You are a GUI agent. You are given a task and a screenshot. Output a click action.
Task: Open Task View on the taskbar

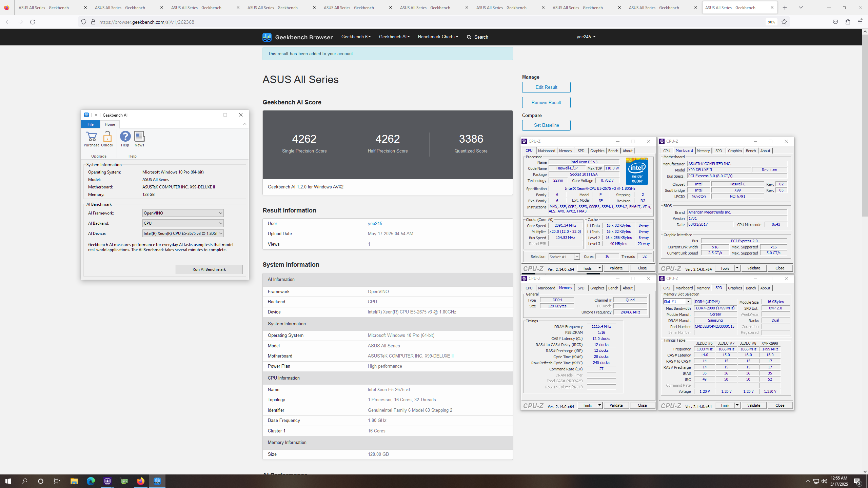coord(57,481)
